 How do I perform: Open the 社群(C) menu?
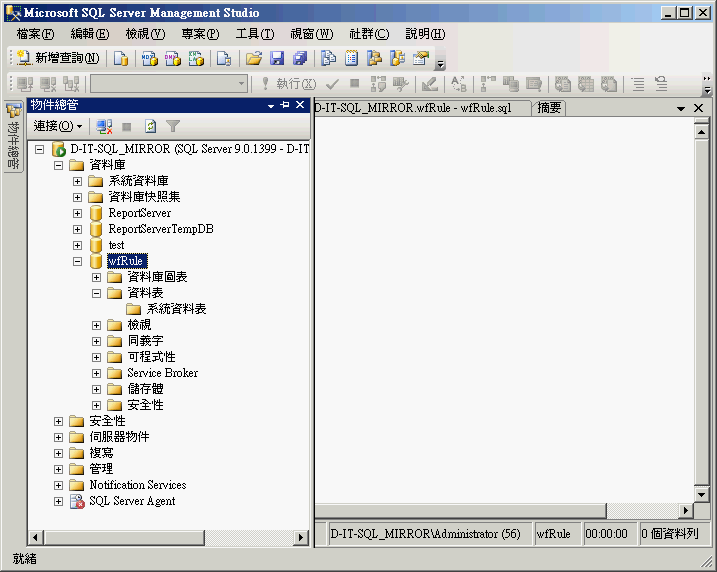[x=369, y=34]
